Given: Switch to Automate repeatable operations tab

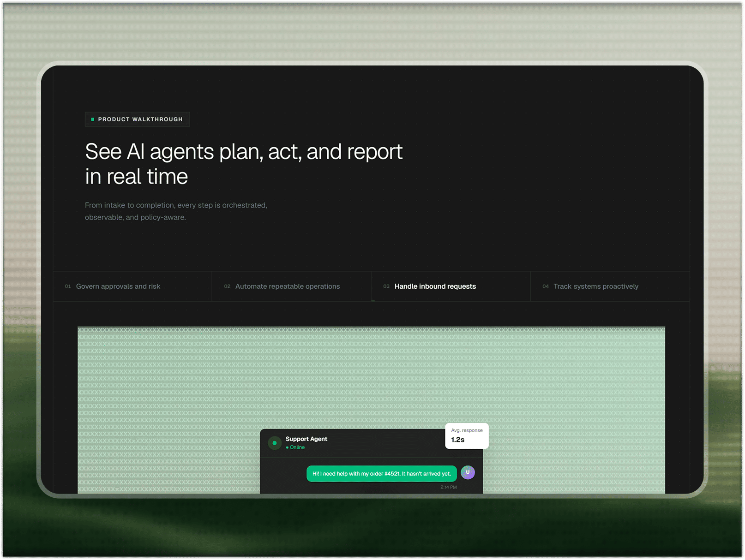Looking at the screenshot, I should pyautogui.click(x=291, y=286).
